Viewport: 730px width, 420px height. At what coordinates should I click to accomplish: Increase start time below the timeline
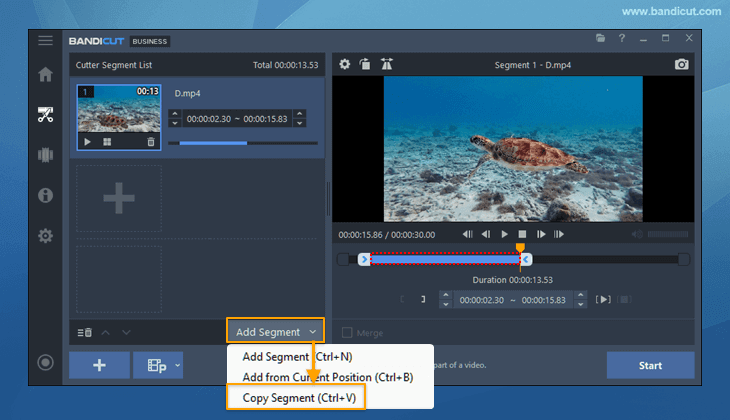[446, 295]
